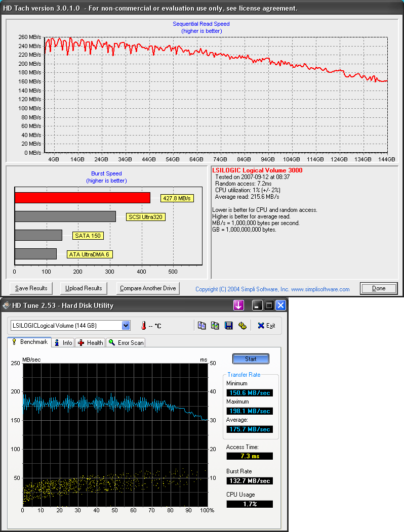Click 'Tested on 2007-09-12 at 08:37' text
This screenshot has height=532, width=404.
click(x=253, y=177)
